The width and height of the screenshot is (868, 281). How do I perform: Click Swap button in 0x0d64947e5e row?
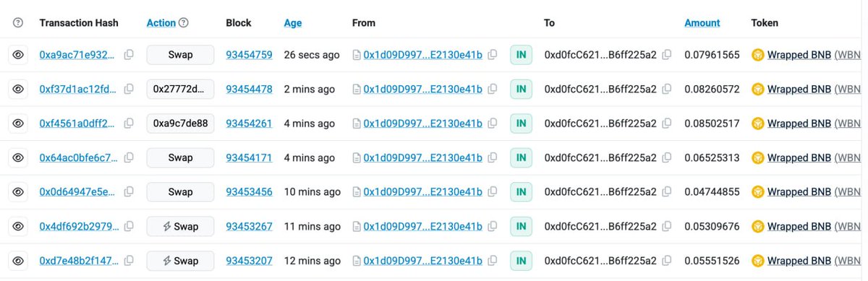coord(181,192)
